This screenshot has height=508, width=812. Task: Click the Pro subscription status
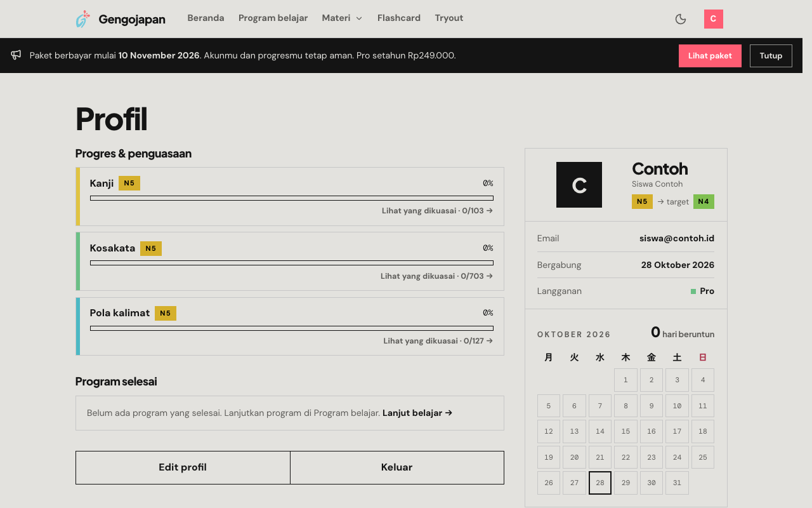[702, 291]
